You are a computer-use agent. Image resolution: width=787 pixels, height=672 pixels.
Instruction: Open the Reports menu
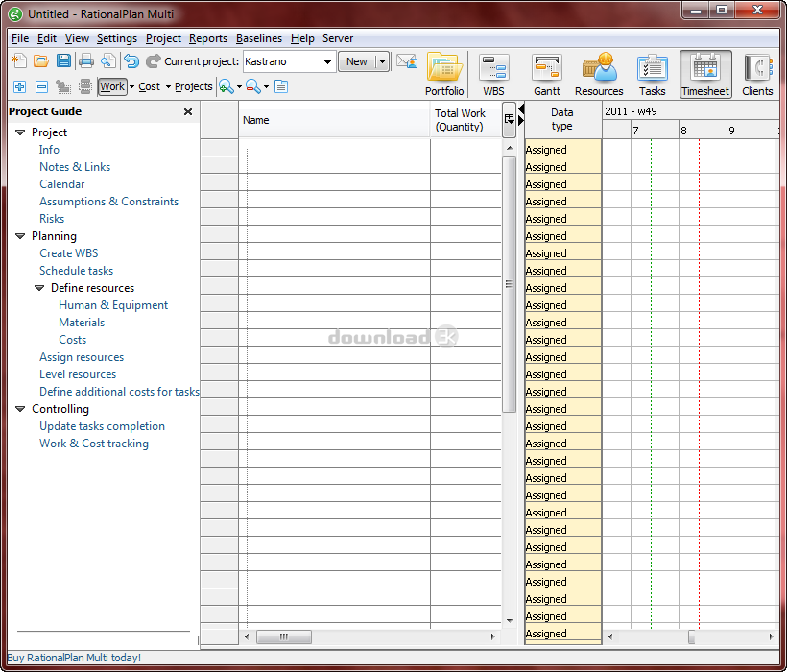pos(208,38)
